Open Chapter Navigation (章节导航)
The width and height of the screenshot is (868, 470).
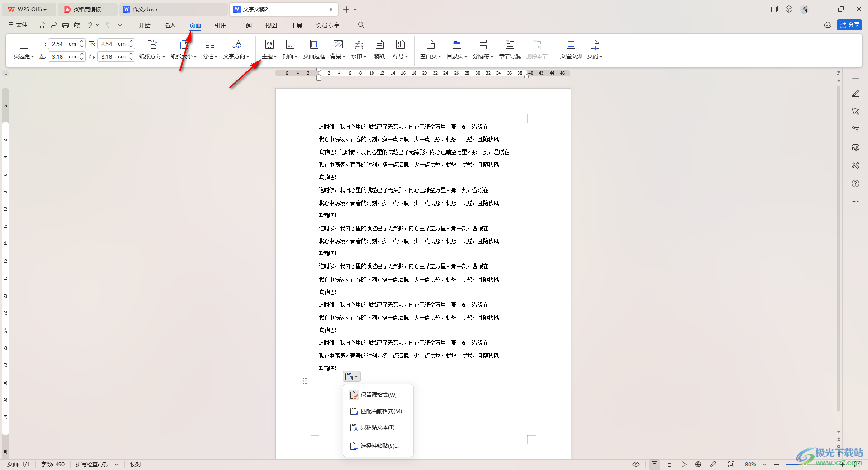pos(510,49)
